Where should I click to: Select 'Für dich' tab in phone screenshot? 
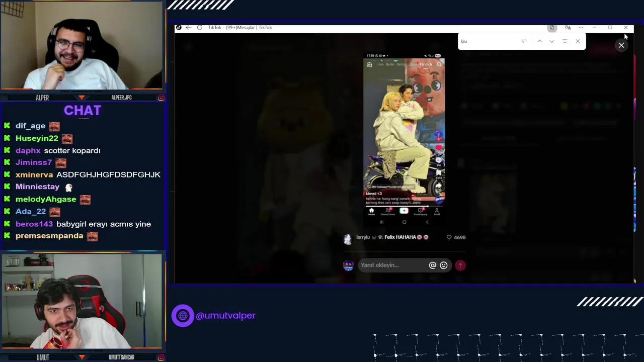click(x=426, y=64)
